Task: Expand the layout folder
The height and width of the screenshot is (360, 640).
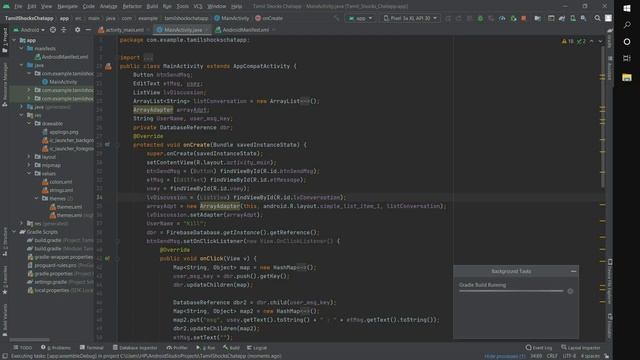Action: (29, 157)
